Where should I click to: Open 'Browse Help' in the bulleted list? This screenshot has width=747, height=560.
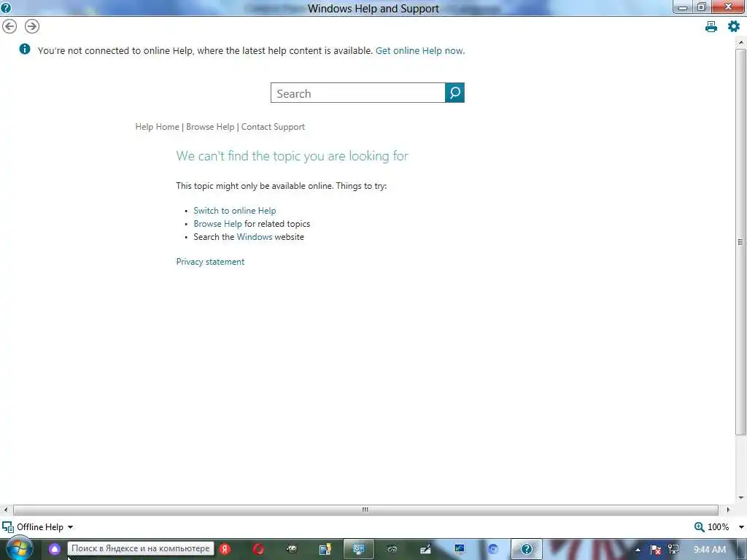(217, 224)
